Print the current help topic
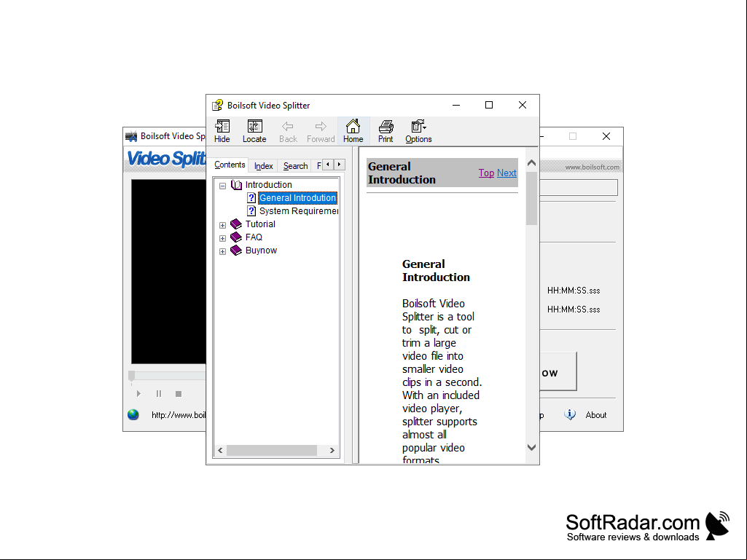The width and height of the screenshot is (747, 560). (x=386, y=131)
